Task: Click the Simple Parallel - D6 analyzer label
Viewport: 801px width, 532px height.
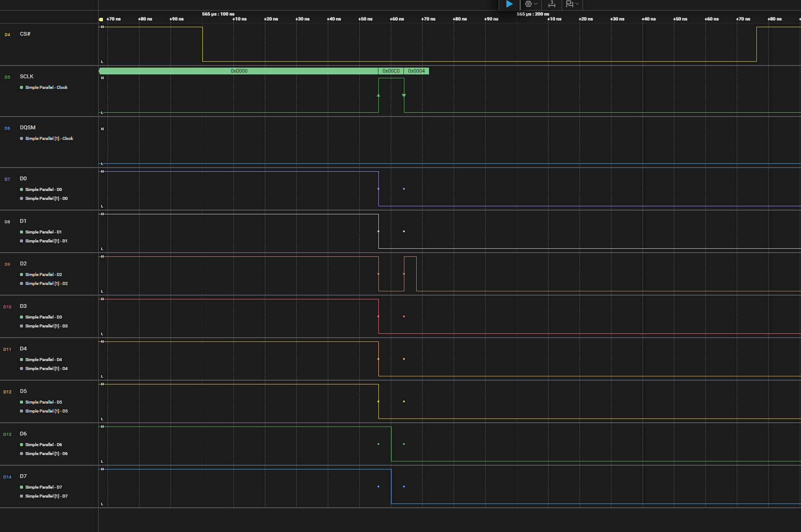Action: (x=43, y=445)
